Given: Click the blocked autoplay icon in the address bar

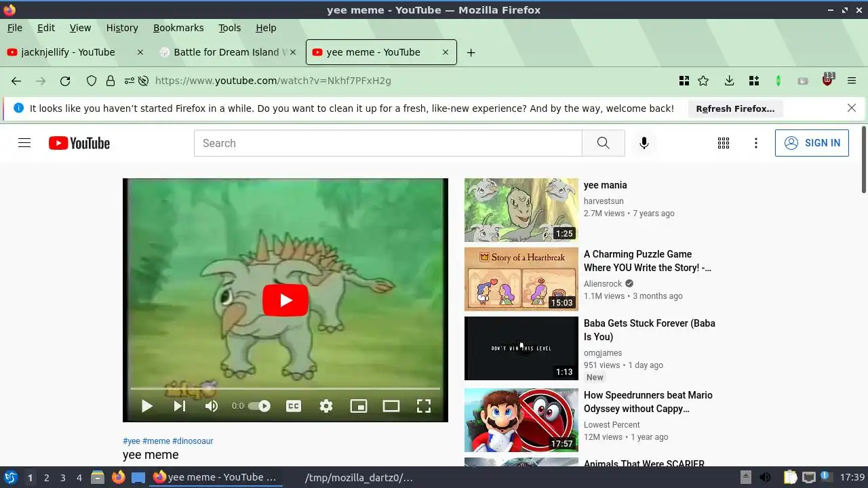Looking at the screenshot, I should 143,81.
